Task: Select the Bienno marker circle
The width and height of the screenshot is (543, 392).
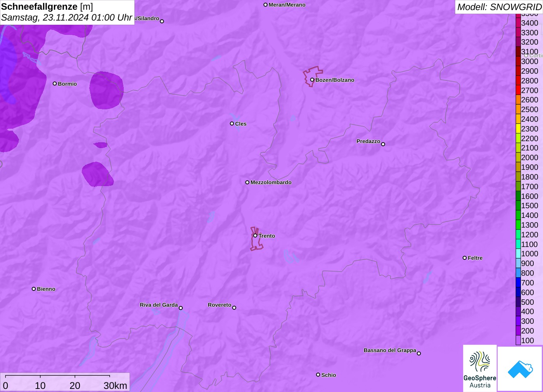Action: pos(34,289)
